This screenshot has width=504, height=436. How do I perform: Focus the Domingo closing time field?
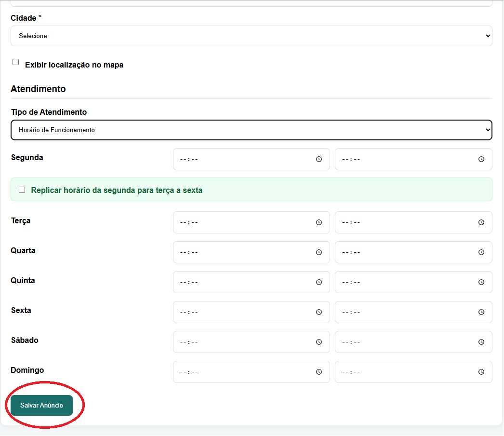click(413, 372)
